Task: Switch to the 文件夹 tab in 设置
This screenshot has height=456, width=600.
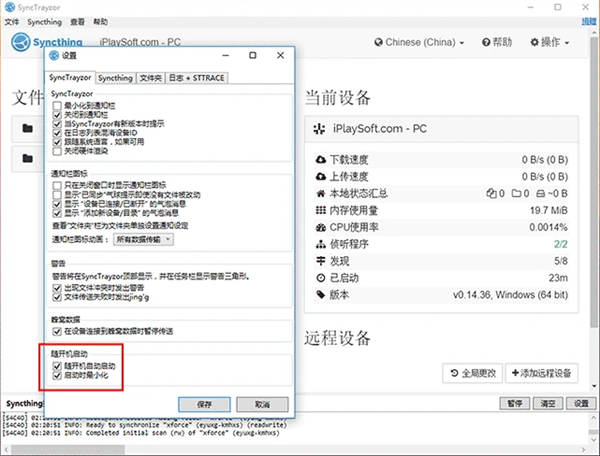Action: pos(150,78)
